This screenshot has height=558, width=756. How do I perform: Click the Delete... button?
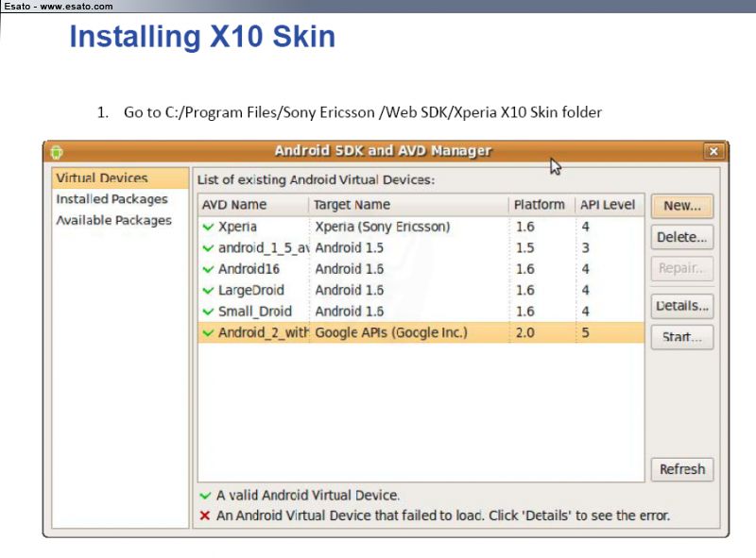(682, 237)
